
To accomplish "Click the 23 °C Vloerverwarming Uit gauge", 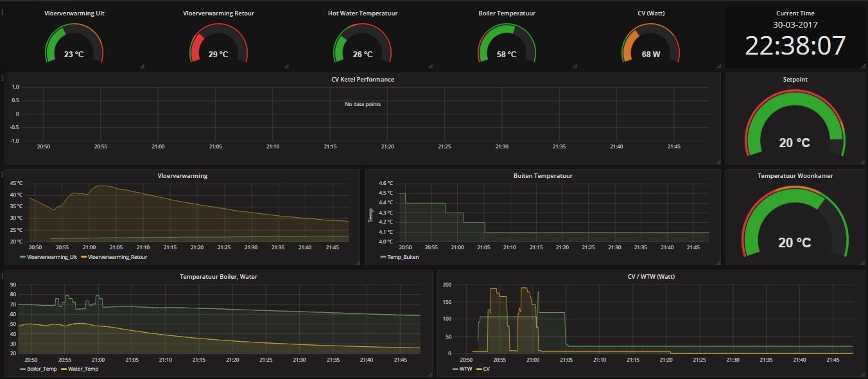I will (74, 44).
